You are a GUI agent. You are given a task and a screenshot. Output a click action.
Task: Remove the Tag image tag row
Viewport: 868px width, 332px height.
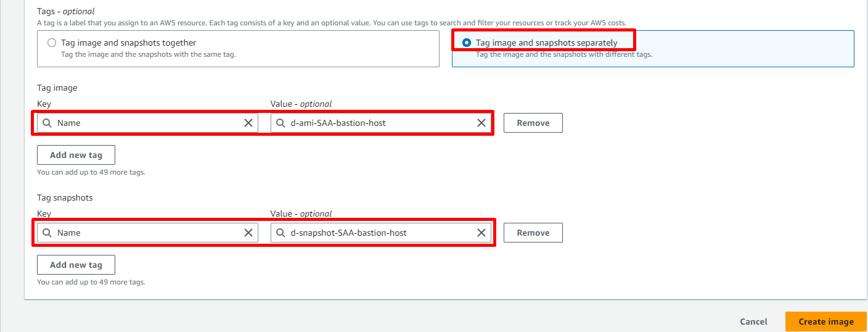(x=533, y=123)
